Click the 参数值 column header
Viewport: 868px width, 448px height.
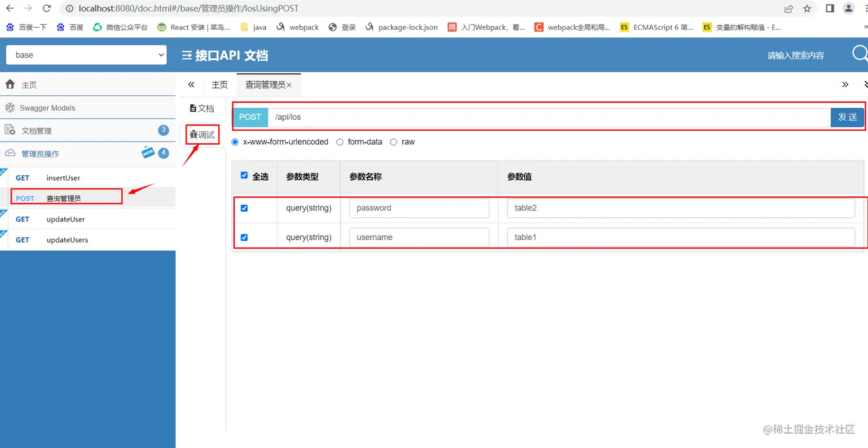[520, 177]
